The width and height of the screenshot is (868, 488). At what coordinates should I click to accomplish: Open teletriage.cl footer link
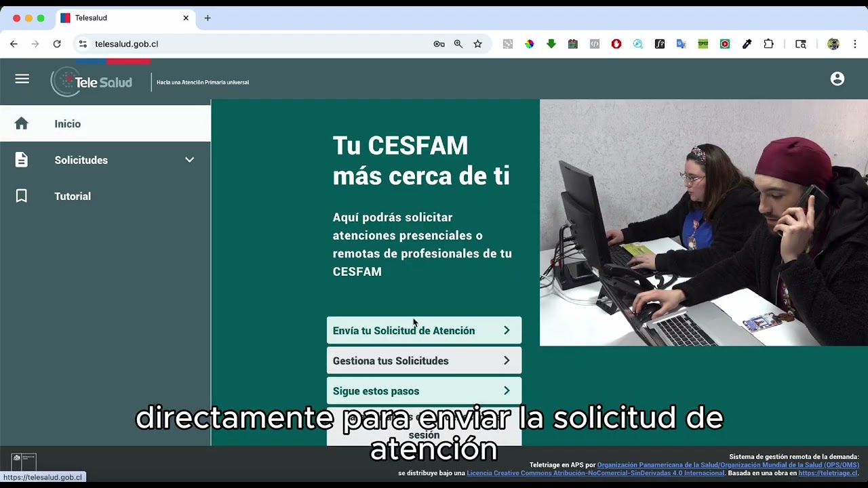click(828, 473)
